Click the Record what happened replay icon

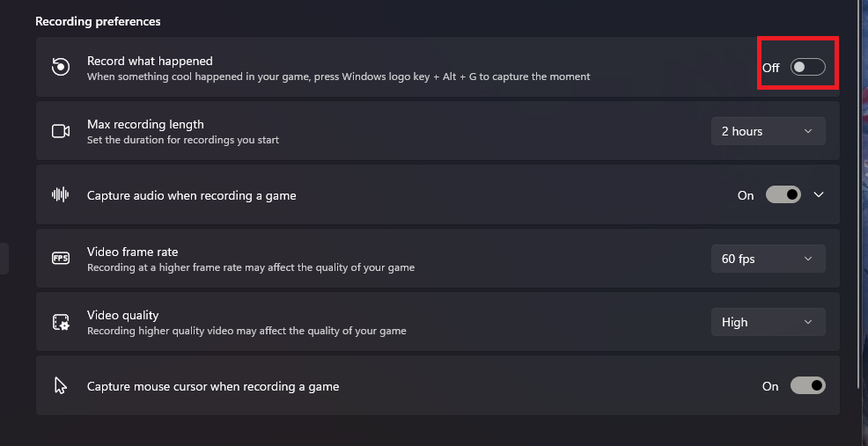click(x=61, y=68)
